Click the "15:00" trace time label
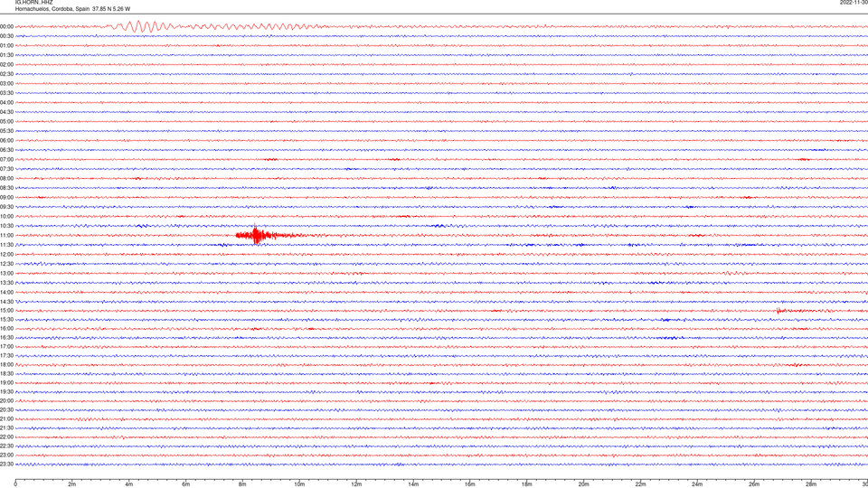868x488 pixels. (6, 310)
